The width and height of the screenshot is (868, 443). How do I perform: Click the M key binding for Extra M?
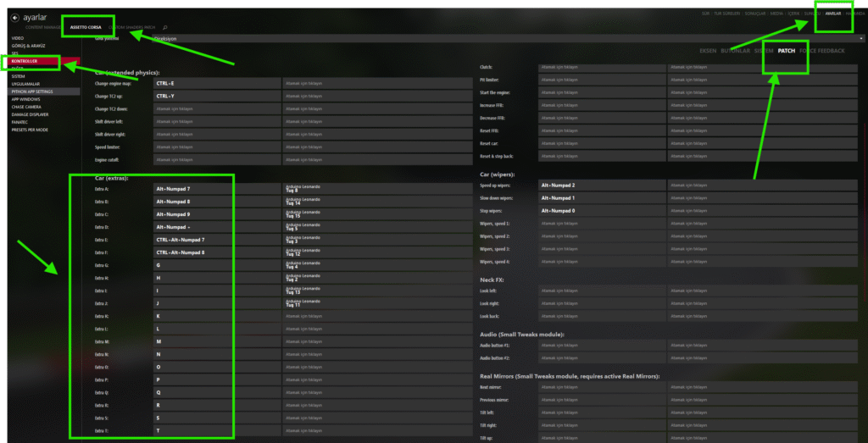(217, 341)
